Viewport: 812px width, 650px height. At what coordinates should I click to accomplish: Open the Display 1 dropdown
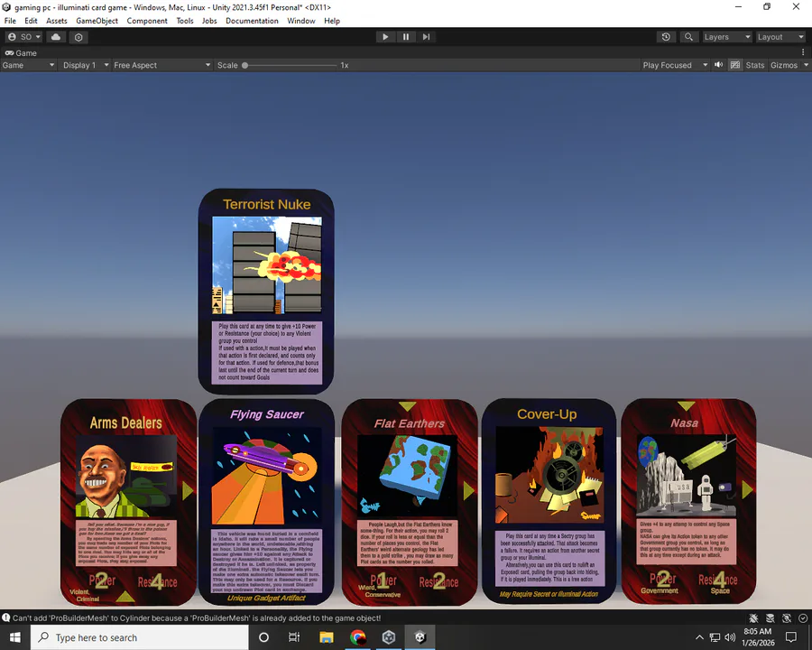[86, 65]
